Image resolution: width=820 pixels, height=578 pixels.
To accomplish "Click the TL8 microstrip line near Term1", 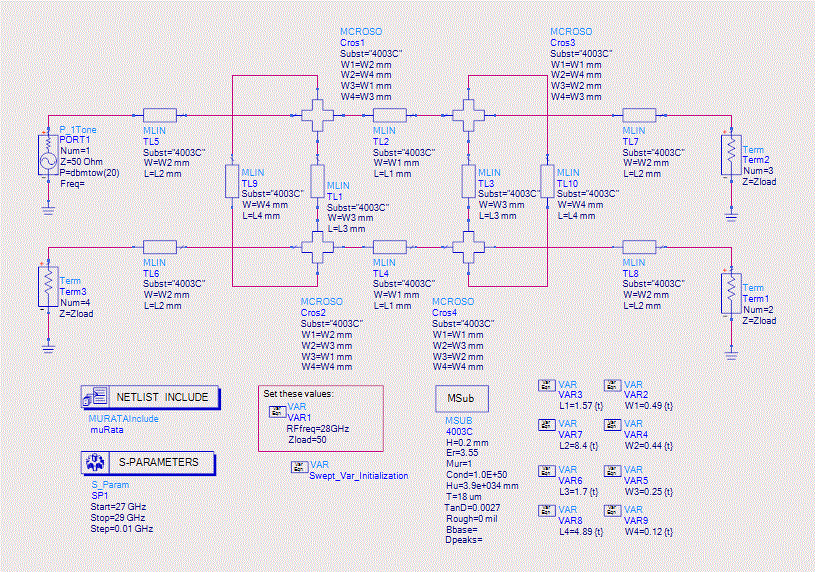I will click(639, 246).
